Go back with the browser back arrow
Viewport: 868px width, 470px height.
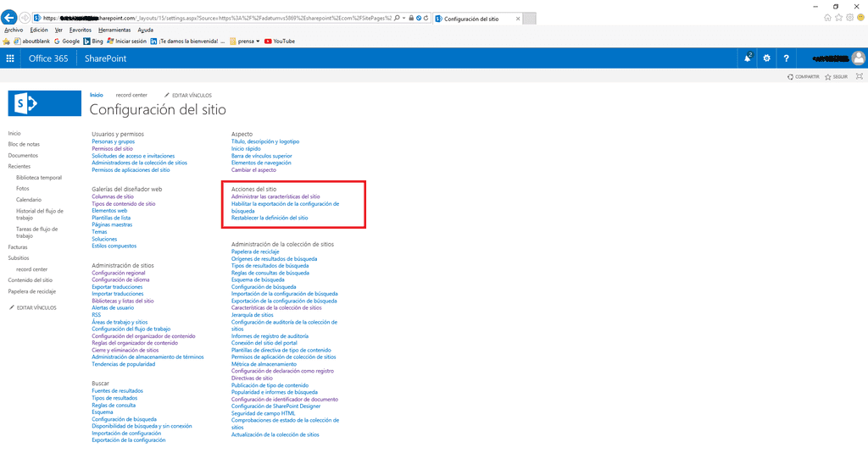tap(8, 18)
